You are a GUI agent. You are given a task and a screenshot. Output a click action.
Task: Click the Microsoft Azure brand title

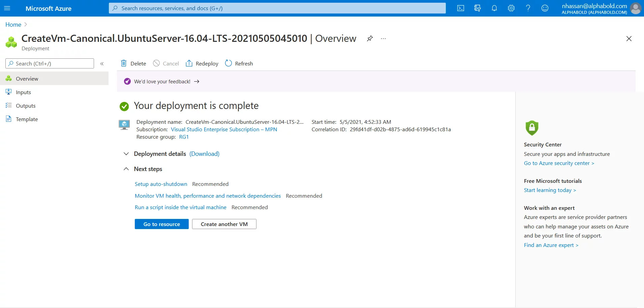coord(49,8)
